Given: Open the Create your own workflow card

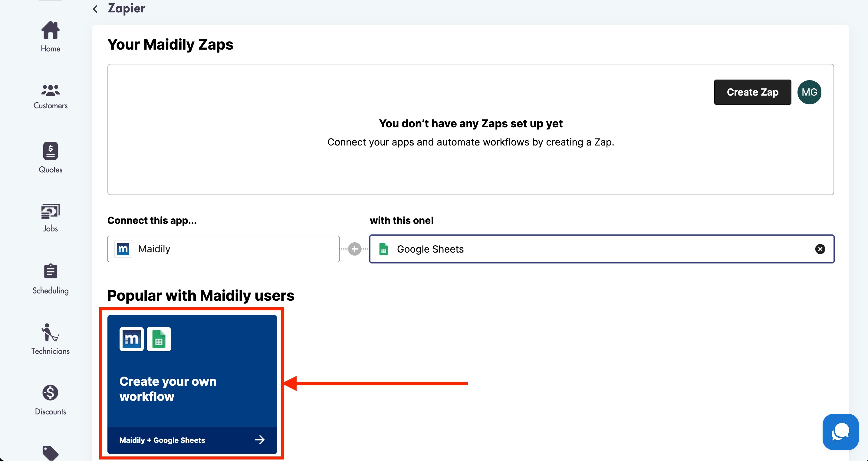Looking at the screenshot, I should coord(192,384).
